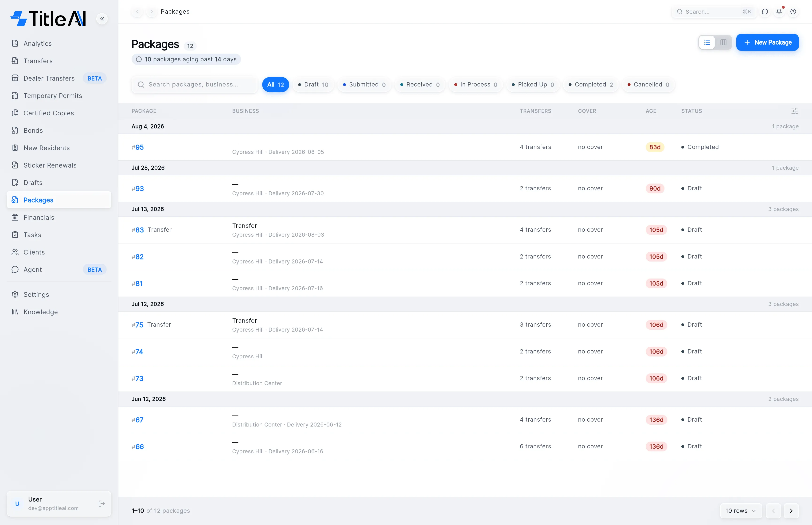812x525 pixels.
Task: Open Sticker Renewals in the sidebar
Action: click(59, 165)
